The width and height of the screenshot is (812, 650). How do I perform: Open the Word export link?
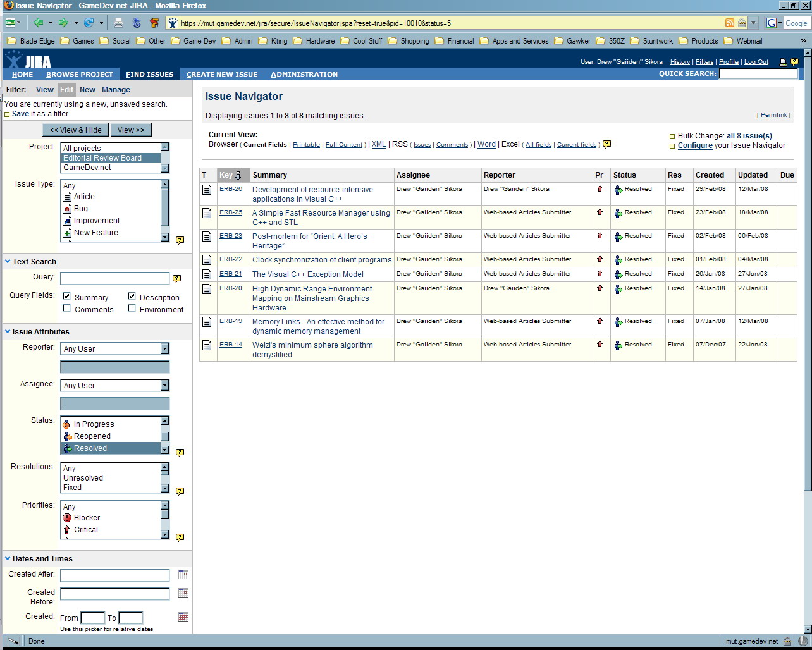point(486,144)
